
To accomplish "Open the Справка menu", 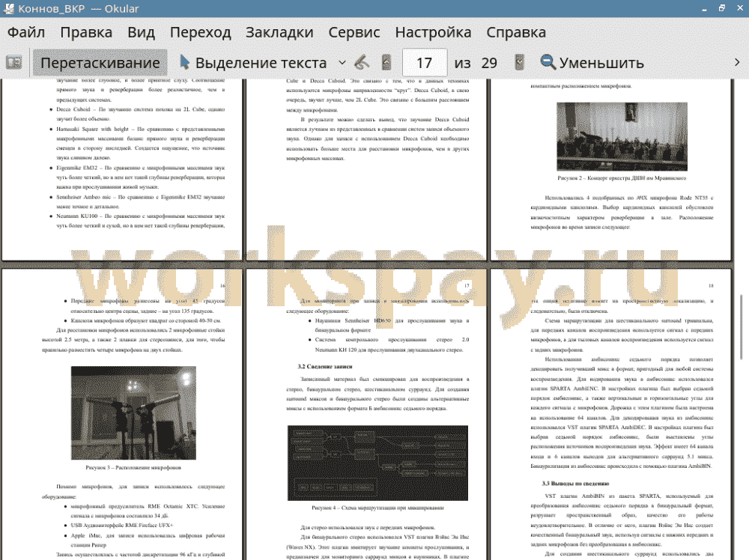I will (x=516, y=32).
